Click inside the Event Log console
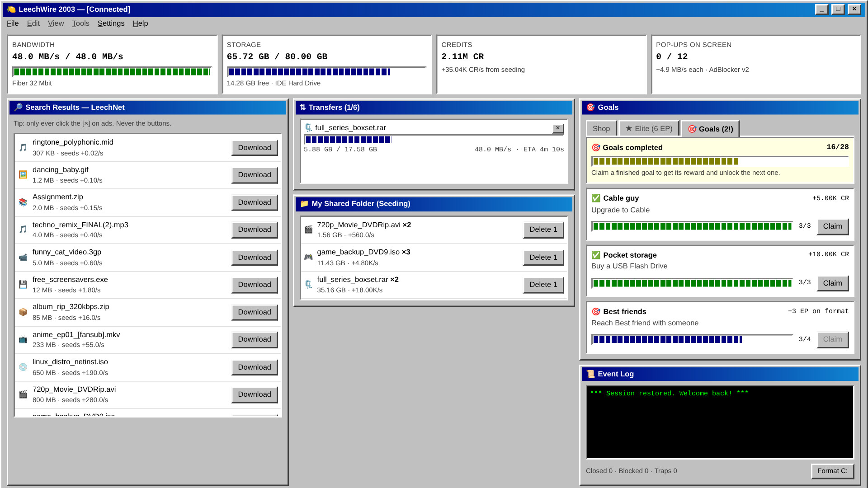The width and height of the screenshot is (868, 488). pos(720,422)
